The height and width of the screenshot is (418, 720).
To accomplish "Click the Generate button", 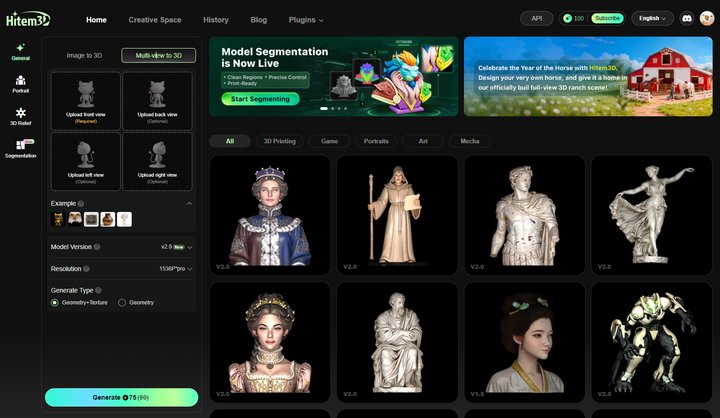I will [x=122, y=397].
